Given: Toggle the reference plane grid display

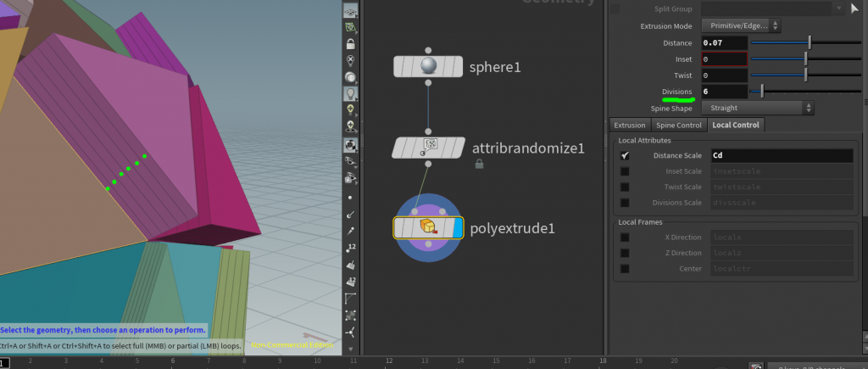Looking at the screenshot, I should (350, 10).
